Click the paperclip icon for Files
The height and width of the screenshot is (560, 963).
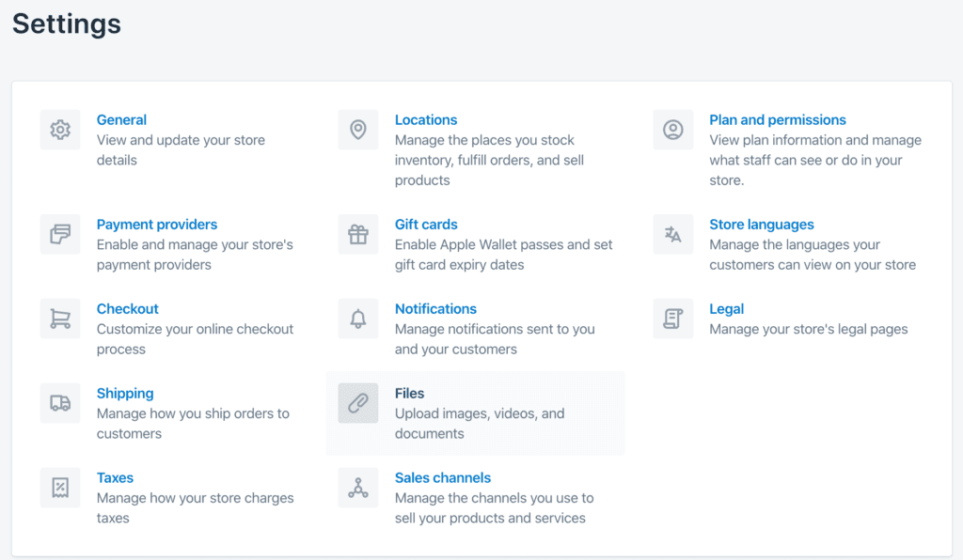point(358,403)
